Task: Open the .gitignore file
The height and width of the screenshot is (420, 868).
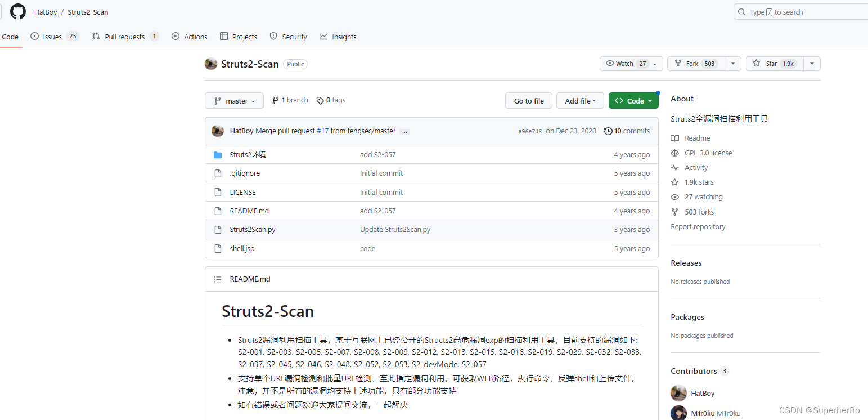Action: [x=245, y=173]
